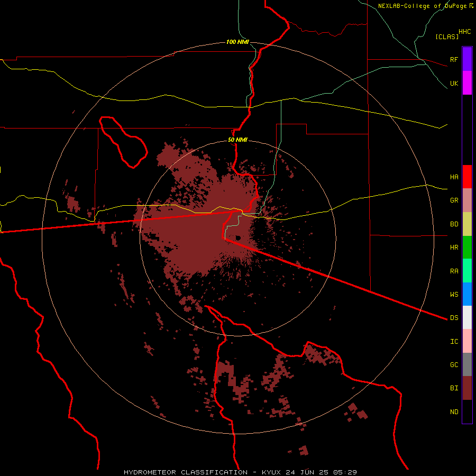Click the [CLAS] units label
Viewport: 476px width, 476px height.
point(447,36)
